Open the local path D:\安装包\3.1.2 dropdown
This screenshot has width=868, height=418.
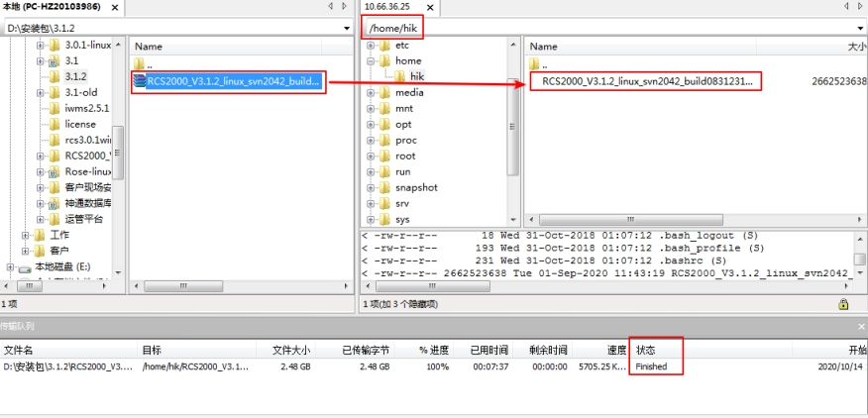point(345,29)
